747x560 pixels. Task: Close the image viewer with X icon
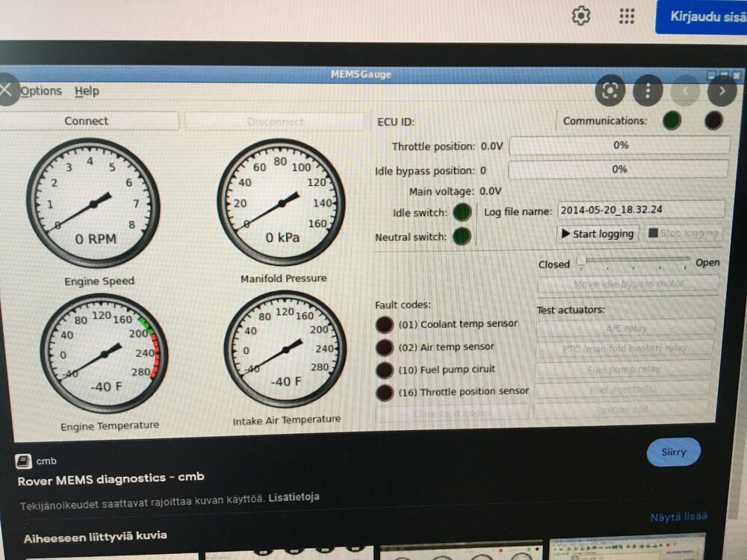[6, 90]
